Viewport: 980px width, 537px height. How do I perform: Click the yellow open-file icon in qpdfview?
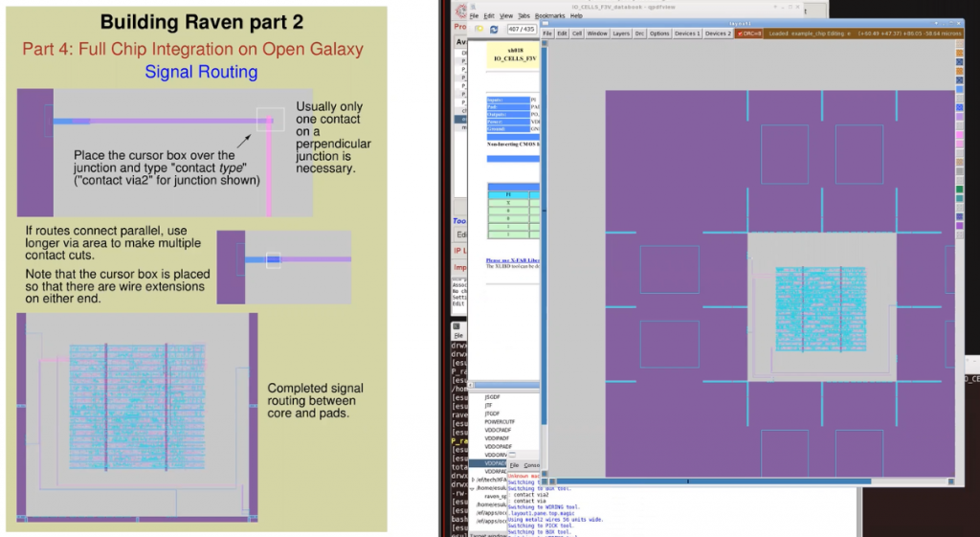[478, 30]
